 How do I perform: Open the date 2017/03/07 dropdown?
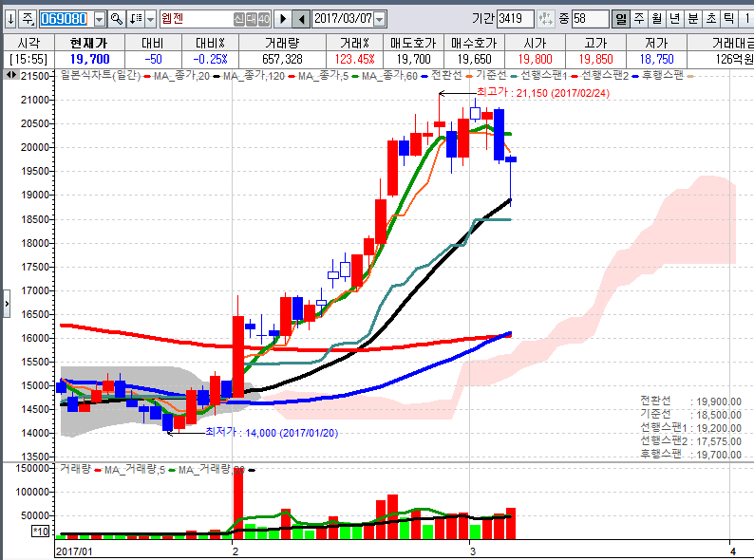380,18
